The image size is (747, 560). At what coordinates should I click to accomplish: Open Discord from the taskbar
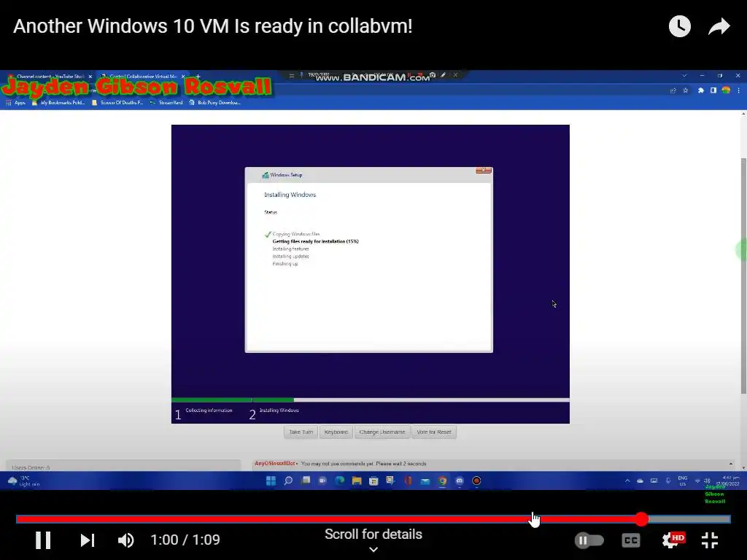tap(460, 481)
